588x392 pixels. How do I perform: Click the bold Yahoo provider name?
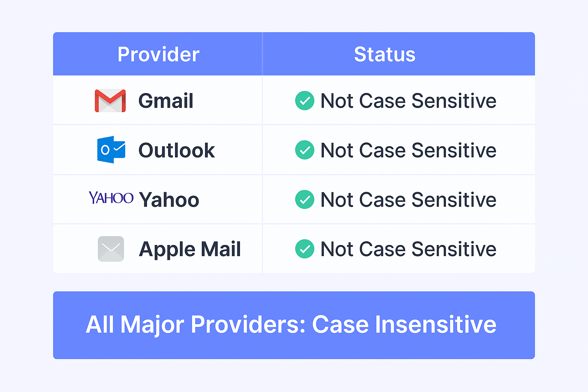(x=169, y=199)
